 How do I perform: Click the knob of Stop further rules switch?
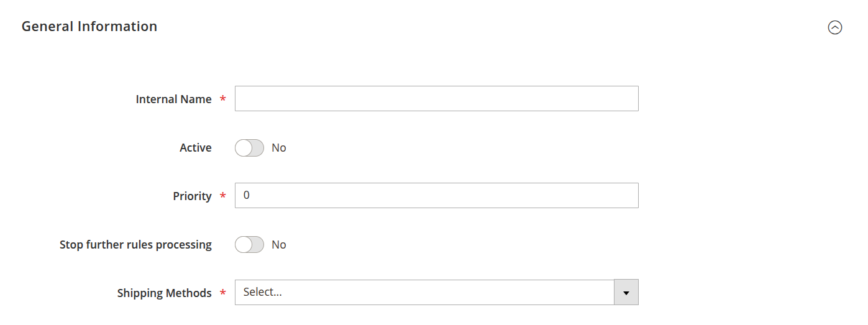[x=244, y=245]
